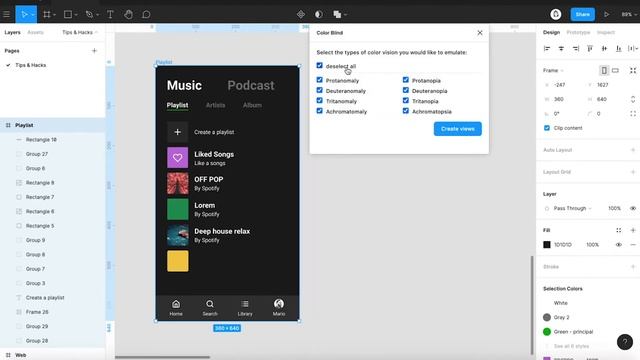This screenshot has width=640, height=360.
Task: Open the zoom level dropdown
Action: (629, 14)
